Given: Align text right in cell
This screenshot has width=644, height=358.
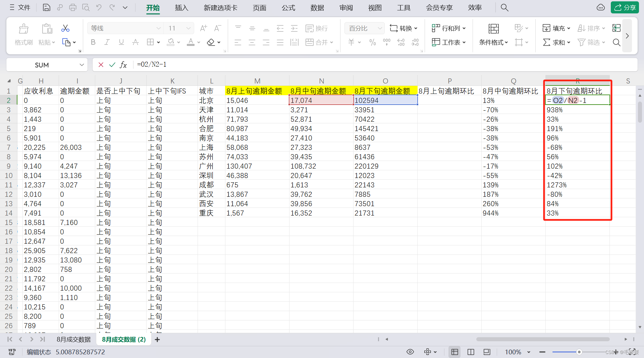Looking at the screenshot, I should click(x=266, y=42).
